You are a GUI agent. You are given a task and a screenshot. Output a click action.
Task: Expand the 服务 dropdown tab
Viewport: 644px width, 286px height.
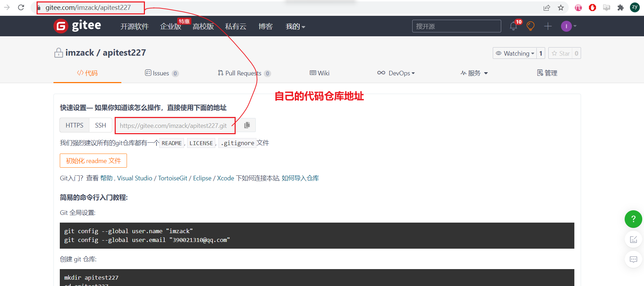[x=474, y=73]
